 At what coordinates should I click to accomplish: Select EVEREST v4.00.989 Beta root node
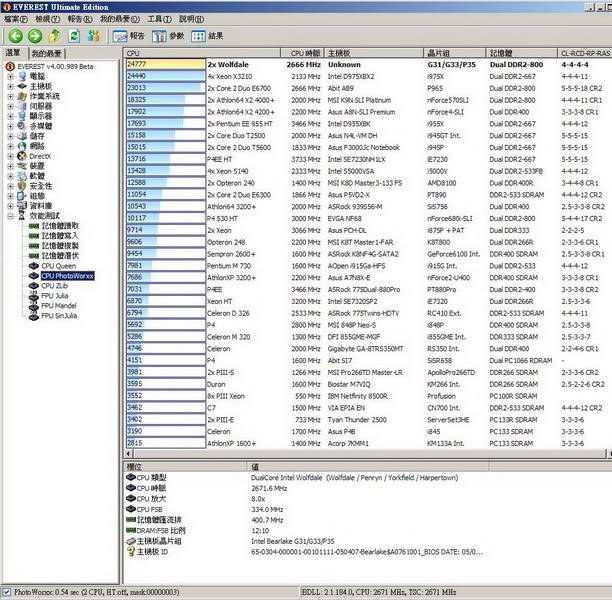pos(55,67)
